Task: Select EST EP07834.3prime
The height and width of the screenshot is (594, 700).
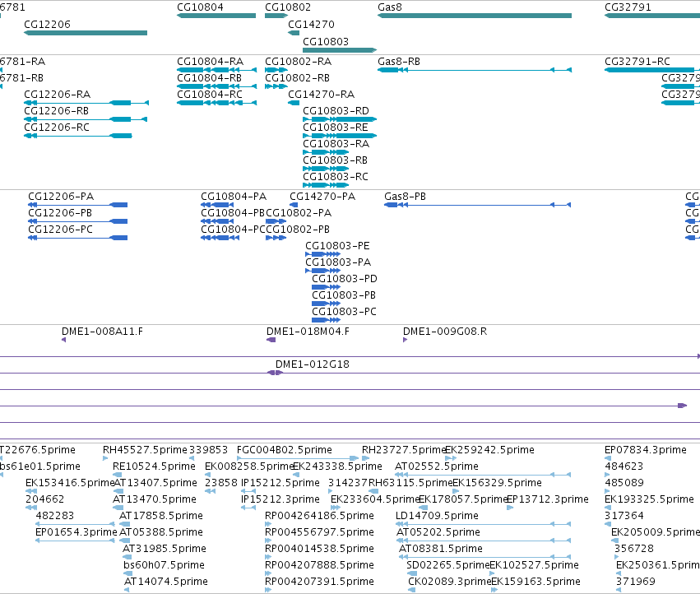Action: 608,459
